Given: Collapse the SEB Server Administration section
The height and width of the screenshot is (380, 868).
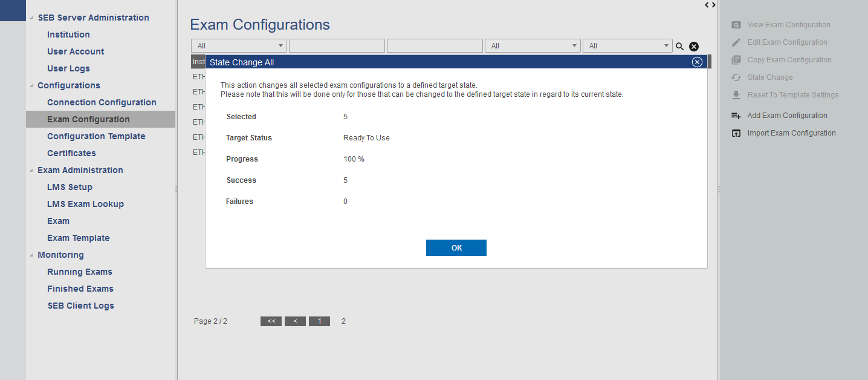Looking at the screenshot, I should pos(31,18).
